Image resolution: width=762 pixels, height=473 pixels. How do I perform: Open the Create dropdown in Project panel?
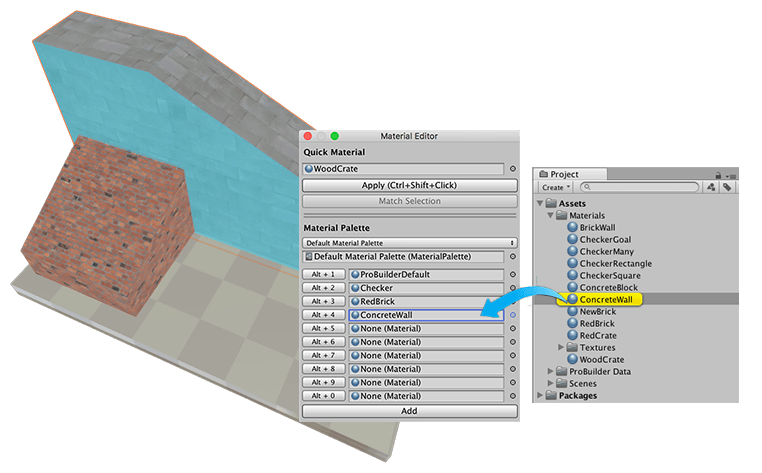(555, 187)
